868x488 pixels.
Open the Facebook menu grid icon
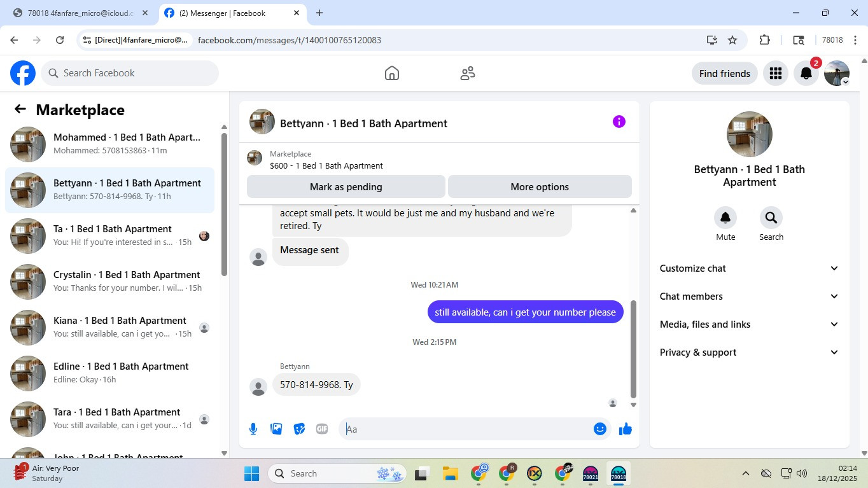(775, 73)
